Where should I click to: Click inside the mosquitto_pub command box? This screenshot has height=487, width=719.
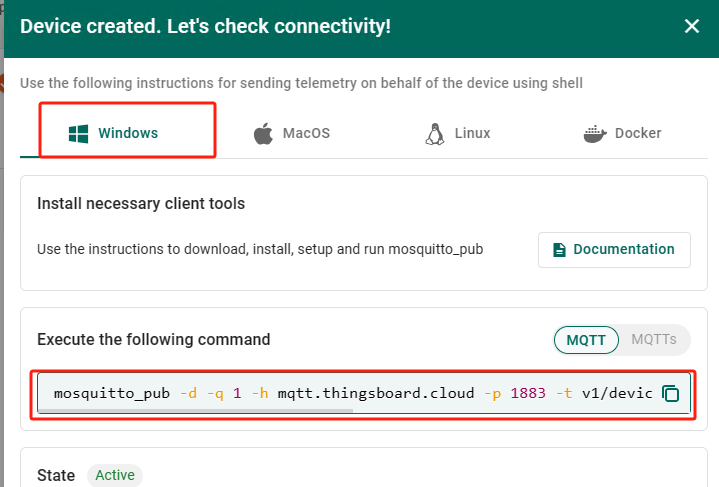(x=350, y=394)
